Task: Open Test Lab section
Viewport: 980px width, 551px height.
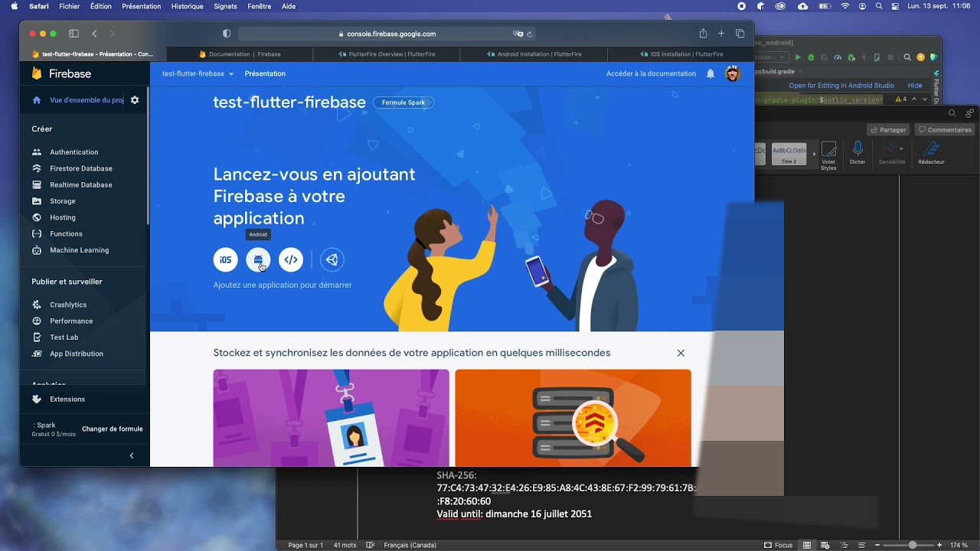Action: [x=54, y=337]
